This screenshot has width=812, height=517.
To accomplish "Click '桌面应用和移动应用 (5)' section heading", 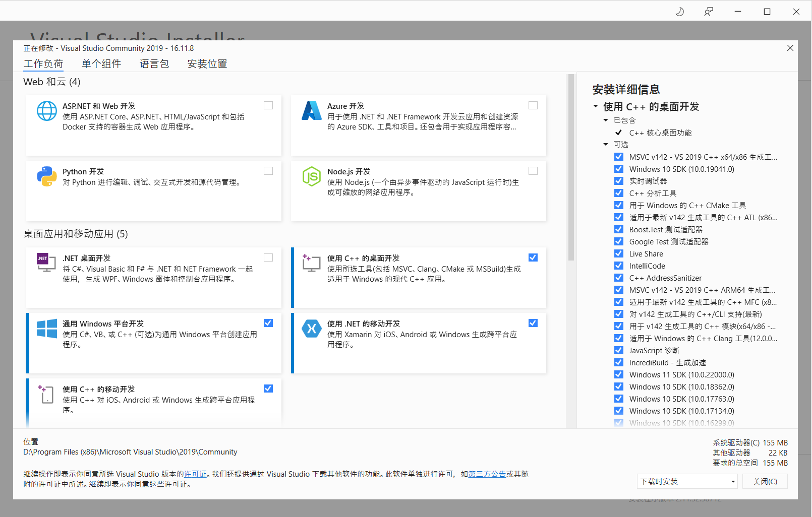I will click(x=76, y=234).
